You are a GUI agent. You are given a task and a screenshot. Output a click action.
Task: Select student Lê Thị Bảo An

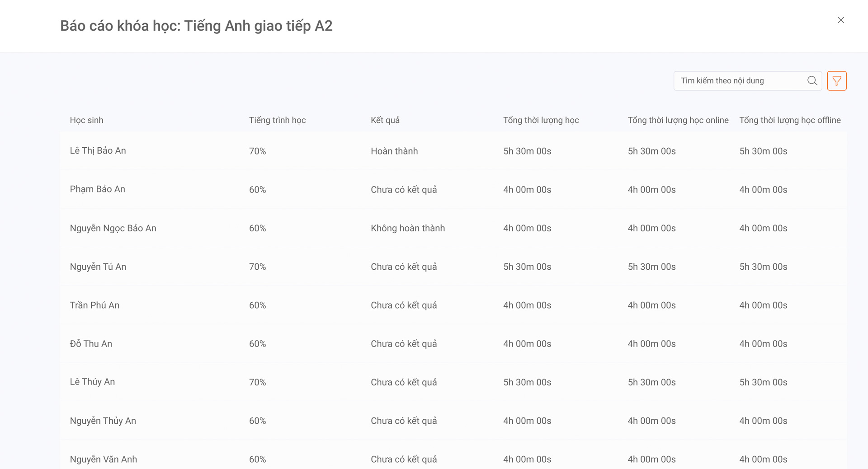click(98, 151)
